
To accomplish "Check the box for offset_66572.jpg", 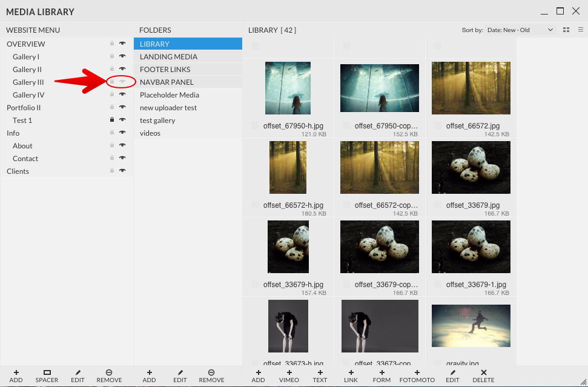I will coord(438,125).
